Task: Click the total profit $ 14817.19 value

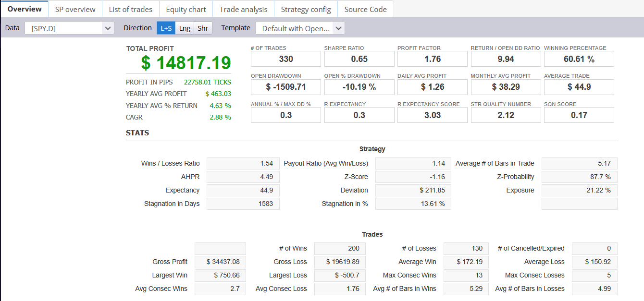Action: coord(186,63)
